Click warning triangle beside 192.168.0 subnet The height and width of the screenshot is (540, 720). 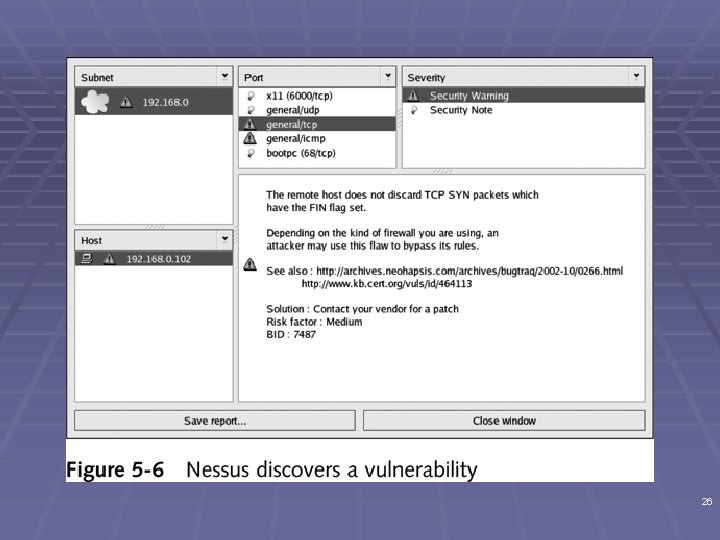pos(126,102)
